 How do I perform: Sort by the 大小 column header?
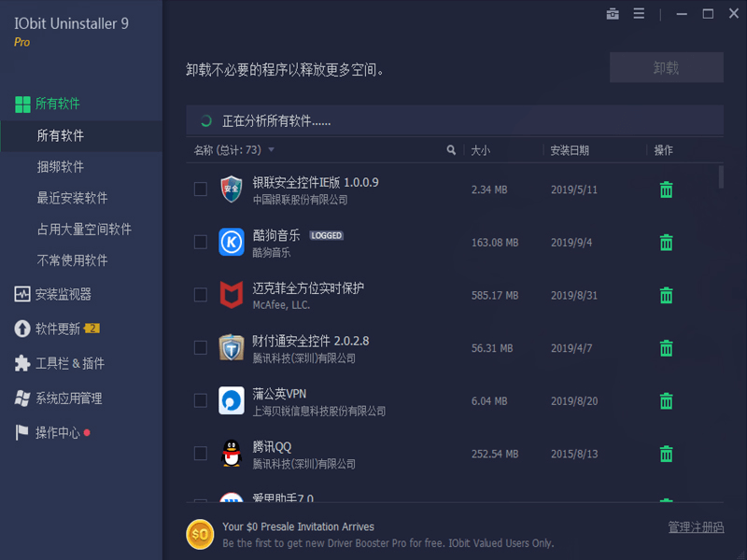click(480, 150)
